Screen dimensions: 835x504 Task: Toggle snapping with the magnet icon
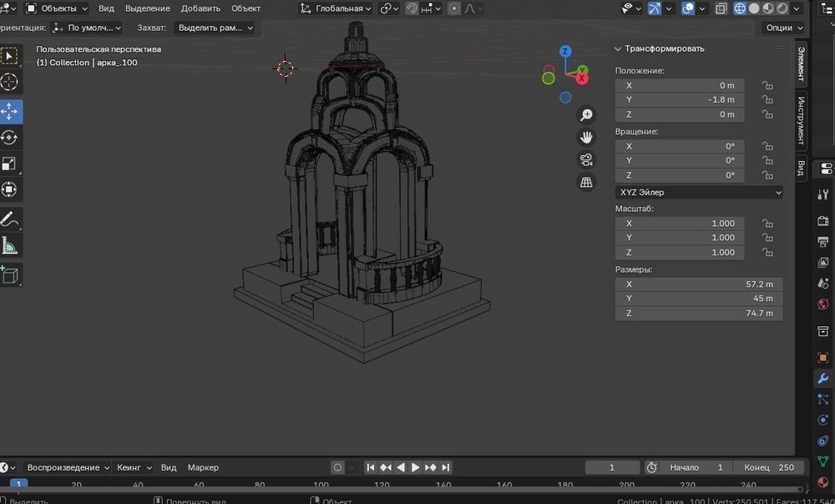pyautogui.click(x=412, y=8)
